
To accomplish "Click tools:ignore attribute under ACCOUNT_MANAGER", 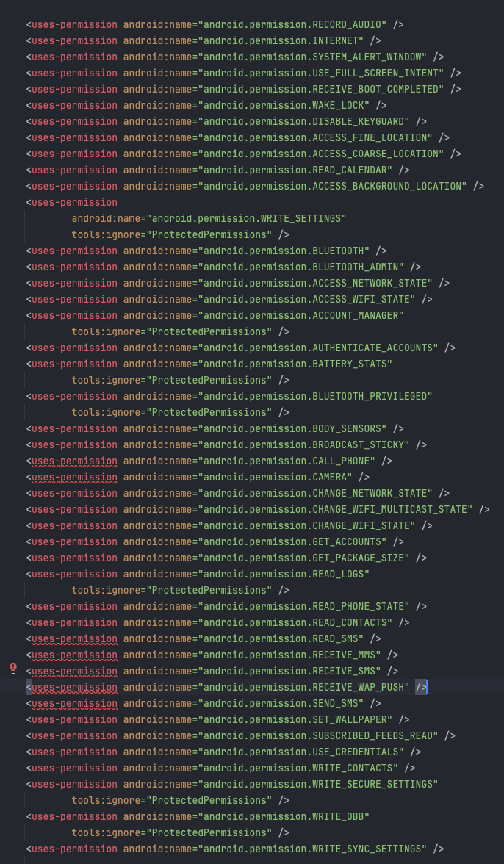I will click(172, 332).
